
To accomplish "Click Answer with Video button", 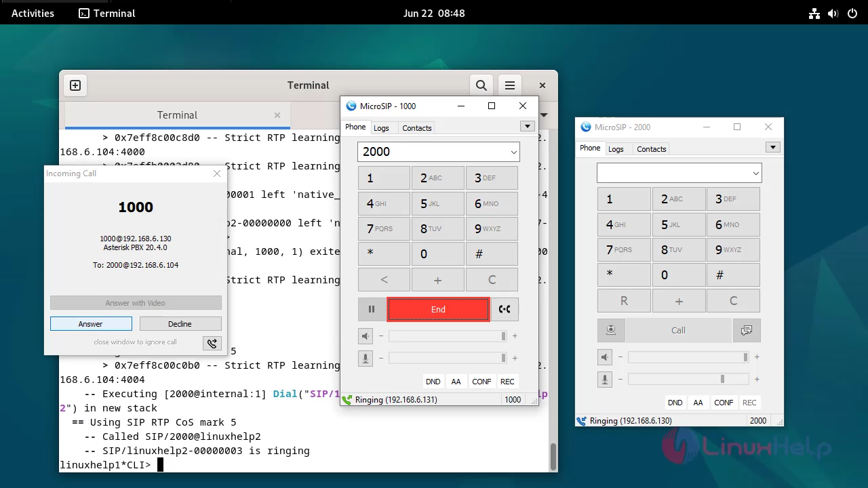I will [136, 303].
